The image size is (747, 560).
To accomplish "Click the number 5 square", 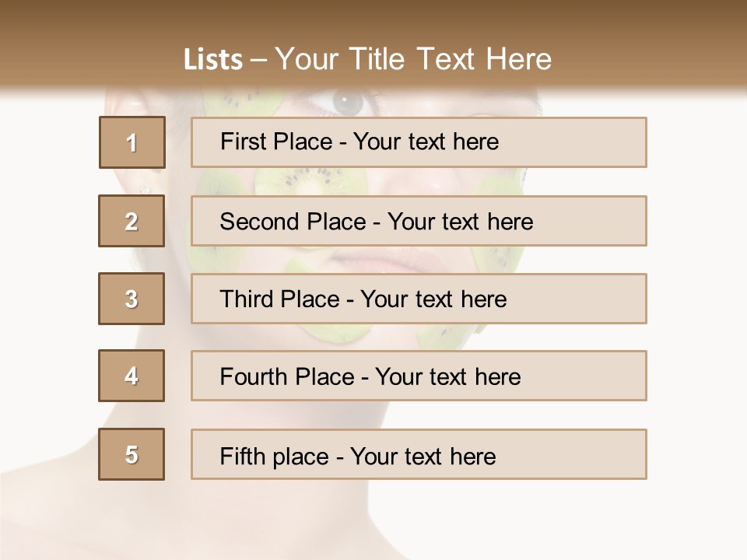I will click(132, 454).
